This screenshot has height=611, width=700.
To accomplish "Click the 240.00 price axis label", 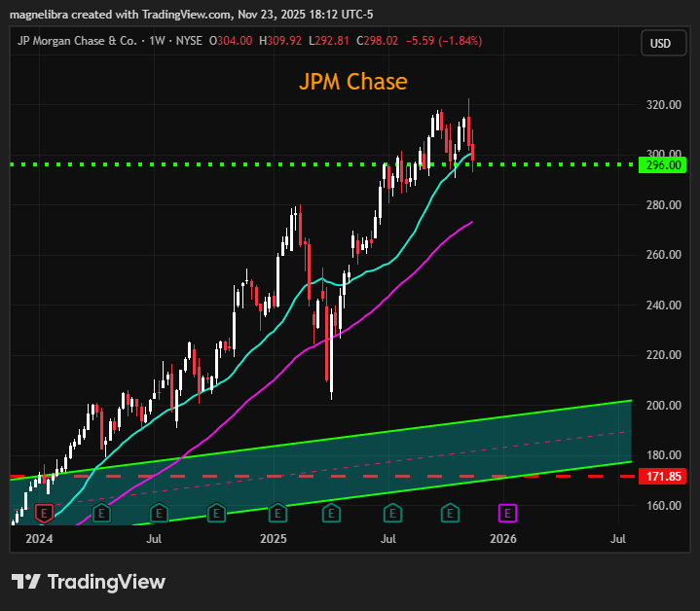I will click(x=663, y=305).
